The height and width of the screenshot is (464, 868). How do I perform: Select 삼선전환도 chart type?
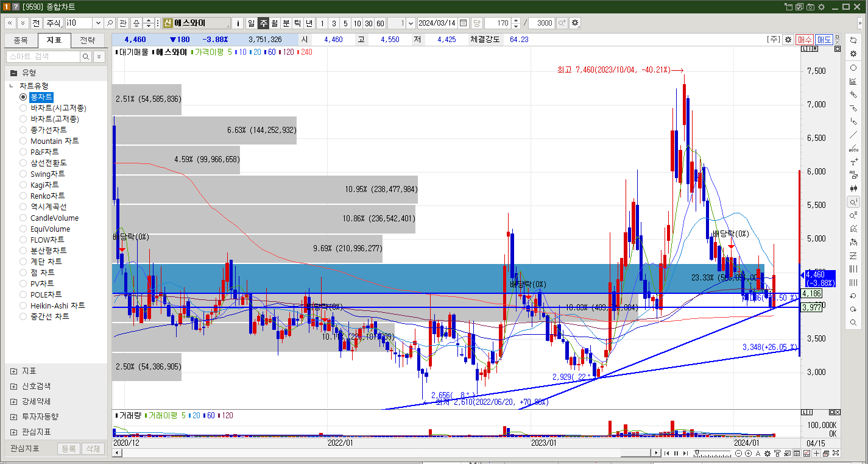coord(23,163)
